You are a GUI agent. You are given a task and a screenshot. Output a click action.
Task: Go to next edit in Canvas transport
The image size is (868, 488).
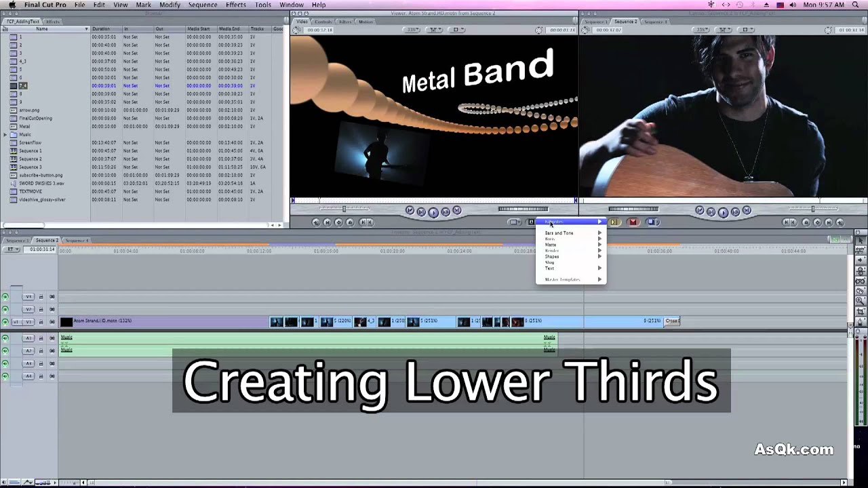tap(747, 211)
